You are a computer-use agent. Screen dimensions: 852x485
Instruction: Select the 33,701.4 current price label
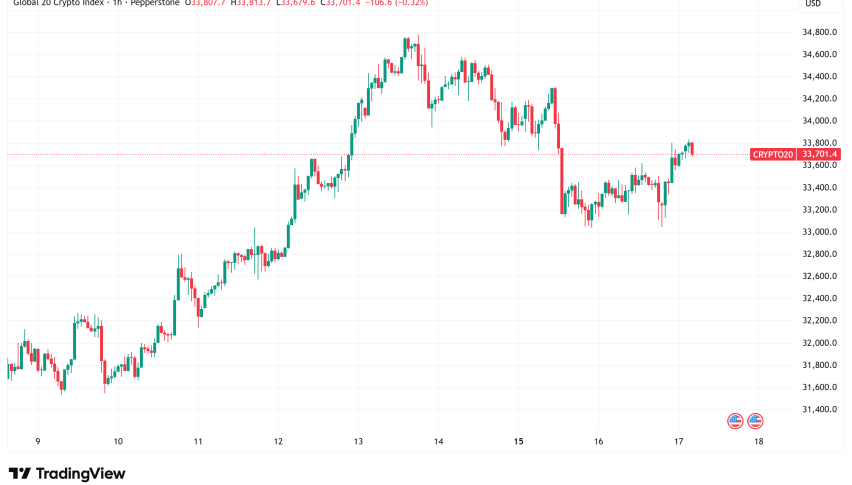(819, 155)
